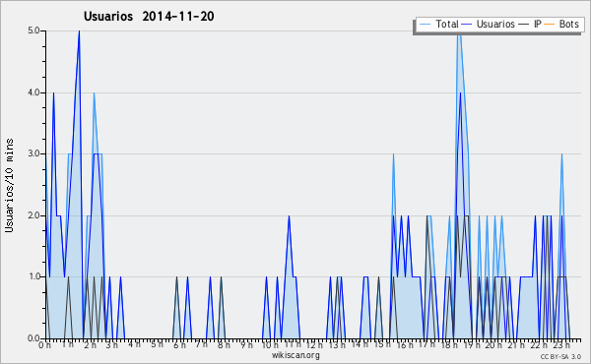Image resolution: width=591 pixels, height=364 pixels.
Task: Click the '3 h' x-axis label
Action: coord(111,345)
